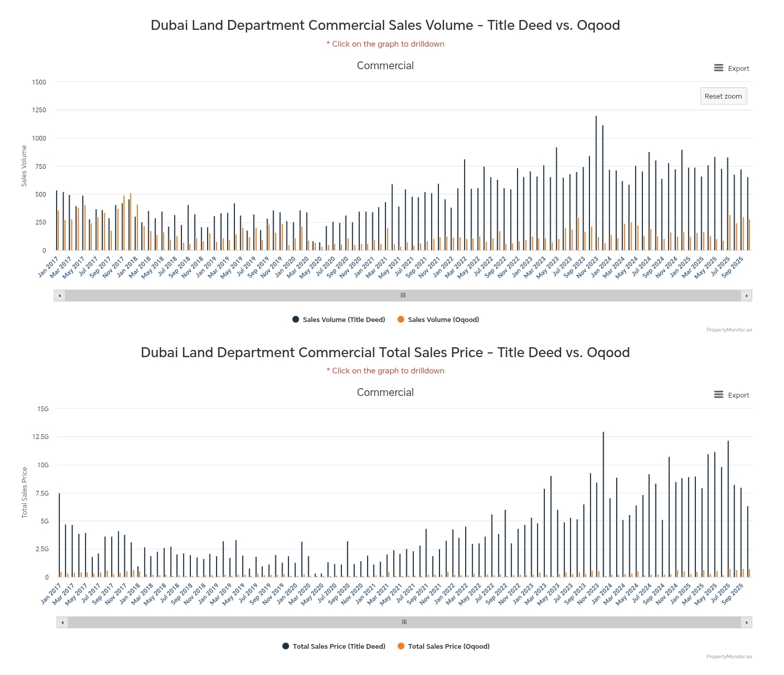Toggle the Sales Volume (Oqood) series visibility
Image resolution: width=784 pixels, height=675 pixels.
[x=438, y=319]
